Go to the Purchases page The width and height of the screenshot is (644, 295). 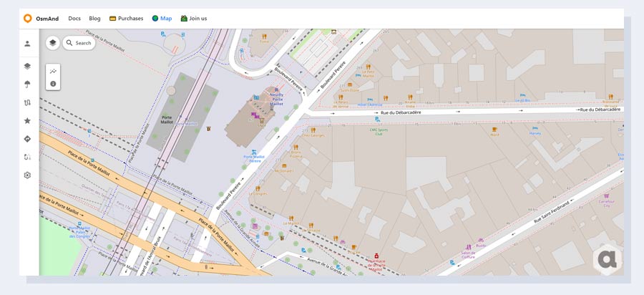[126, 19]
